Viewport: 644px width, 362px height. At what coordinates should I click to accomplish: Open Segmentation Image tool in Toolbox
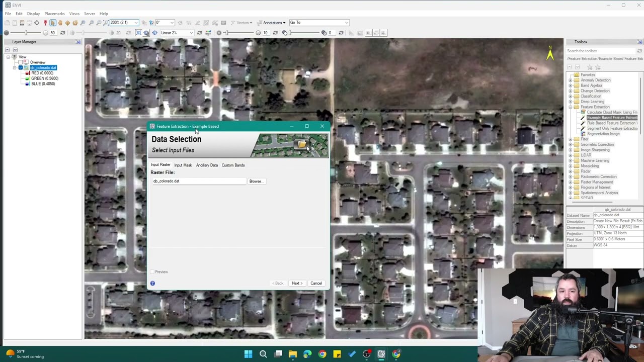[603, 134]
